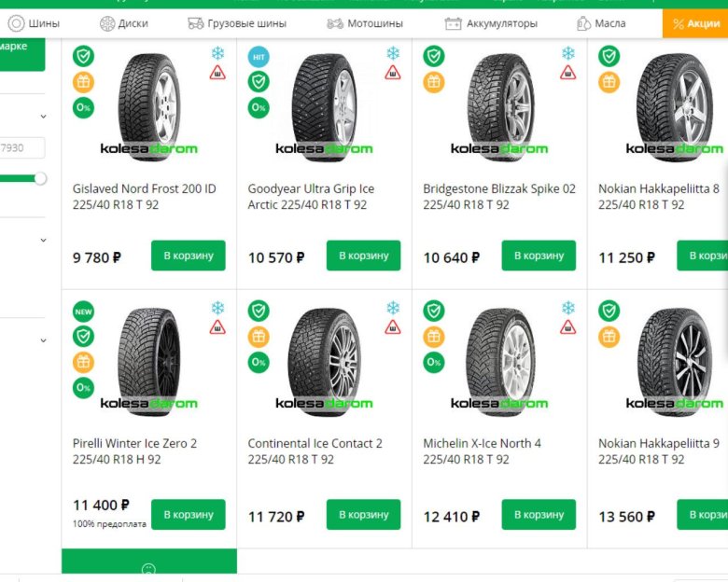Viewport: 728px width, 582px height.
Task: Expand the lowest filter chevron in the sidebar
Action: 43,340
